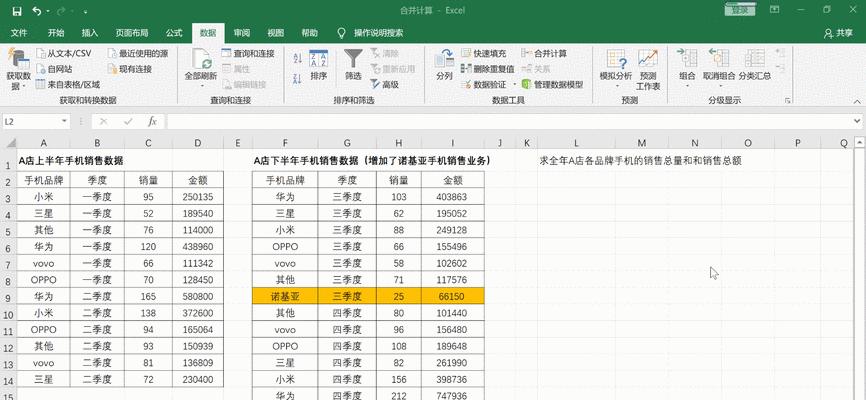
Task: Select column F header
Action: 285,144
